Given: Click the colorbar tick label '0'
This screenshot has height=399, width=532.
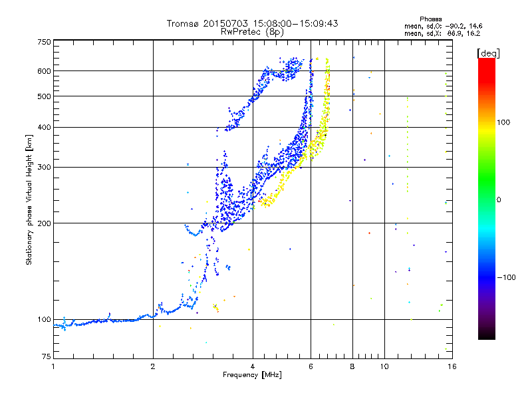Looking at the screenshot, I should point(498,200).
